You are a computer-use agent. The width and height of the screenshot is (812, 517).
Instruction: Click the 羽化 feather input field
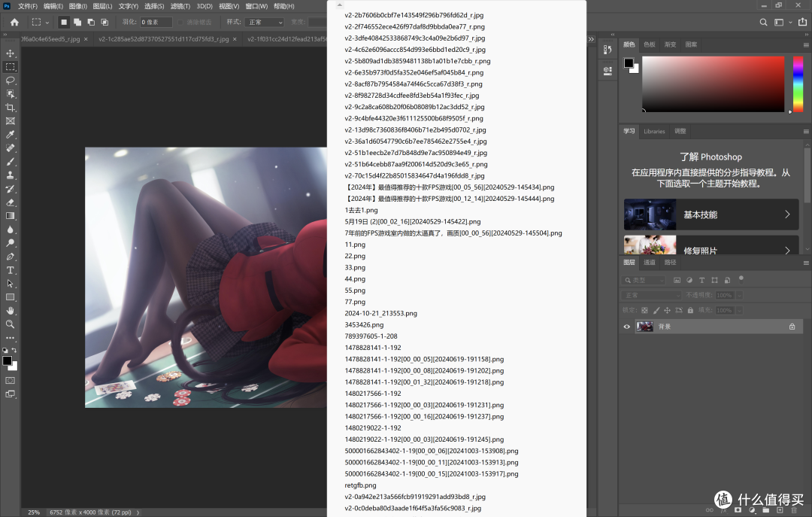tap(156, 23)
